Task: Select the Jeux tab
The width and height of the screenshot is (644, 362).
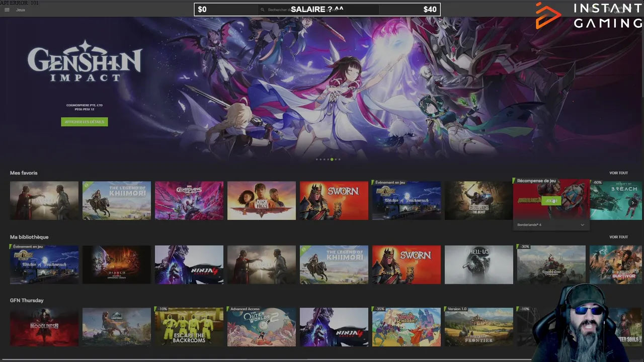Action: click(x=21, y=10)
